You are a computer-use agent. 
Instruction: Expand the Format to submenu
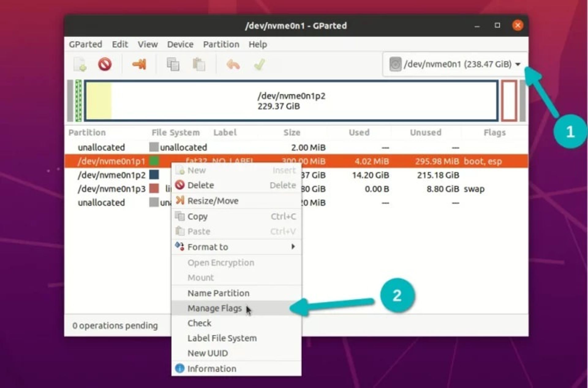[x=236, y=247]
